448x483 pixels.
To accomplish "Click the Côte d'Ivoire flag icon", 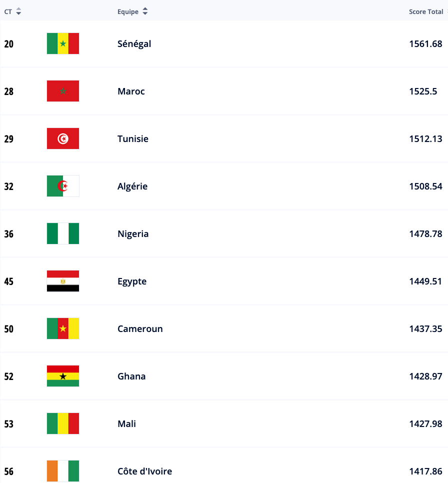I will (x=63, y=471).
